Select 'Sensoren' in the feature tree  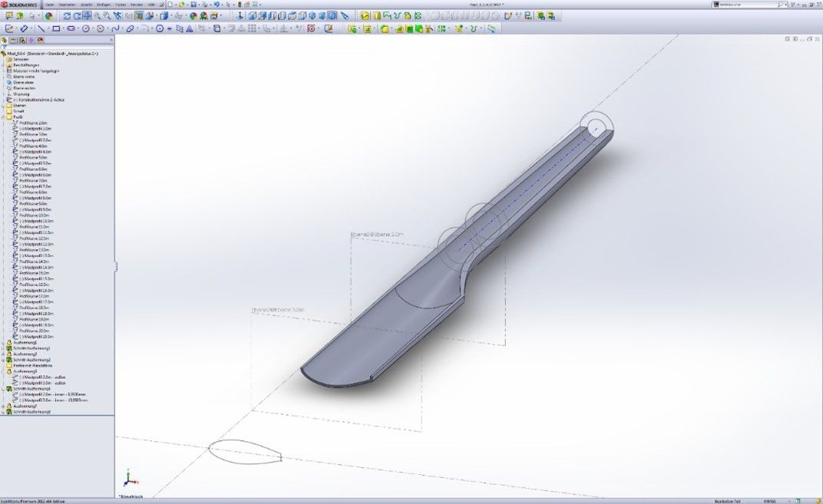point(21,59)
